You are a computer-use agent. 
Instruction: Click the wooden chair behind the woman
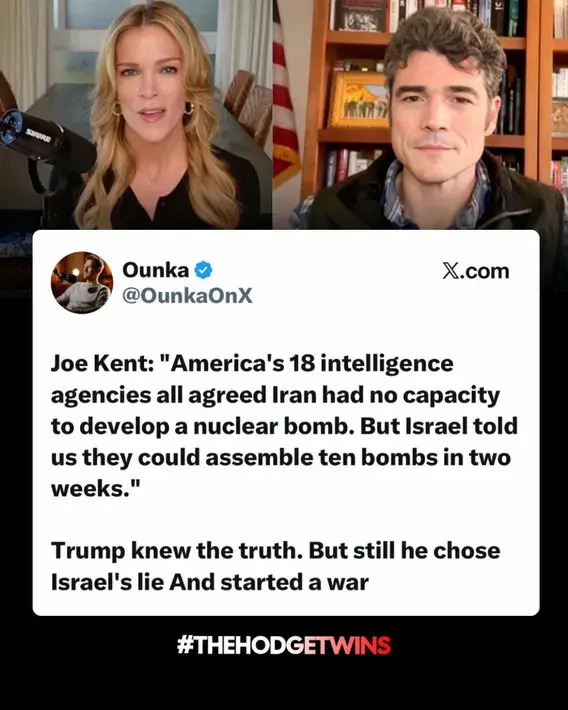[x=248, y=106]
